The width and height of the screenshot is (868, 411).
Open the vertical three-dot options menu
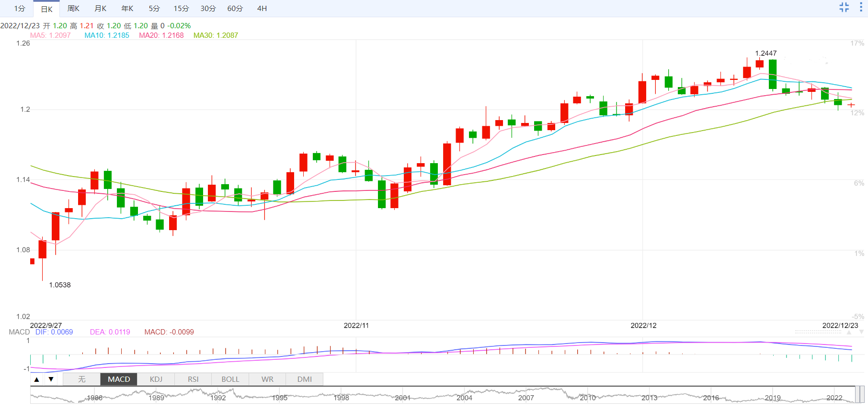[861, 7]
